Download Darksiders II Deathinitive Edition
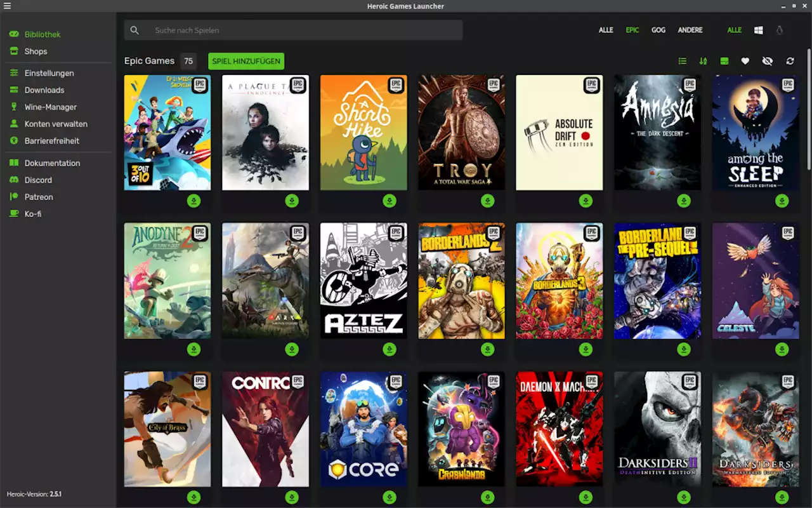 pos(684,497)
